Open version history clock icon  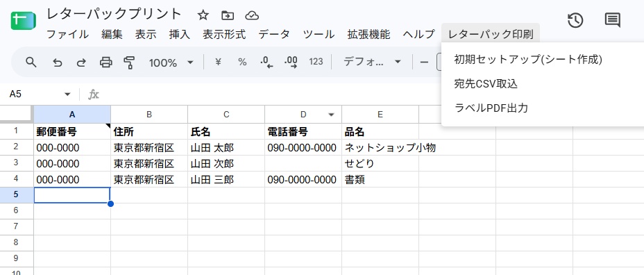tap(575, 20)
